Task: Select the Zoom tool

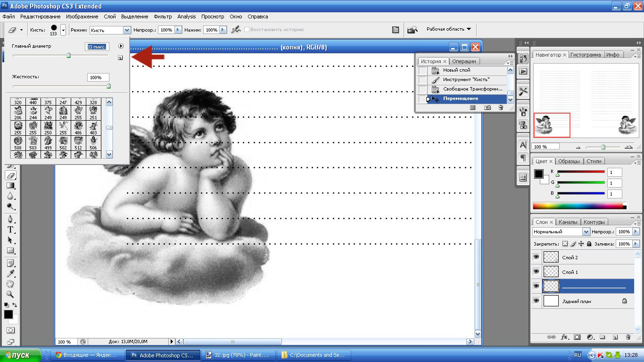Action: (10, 294)
